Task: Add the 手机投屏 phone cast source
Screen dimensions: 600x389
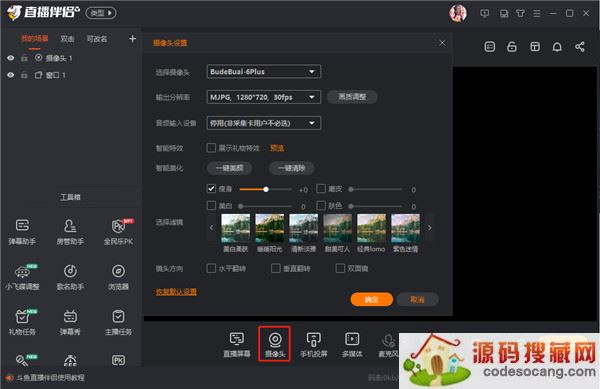Action: [313, 345]
